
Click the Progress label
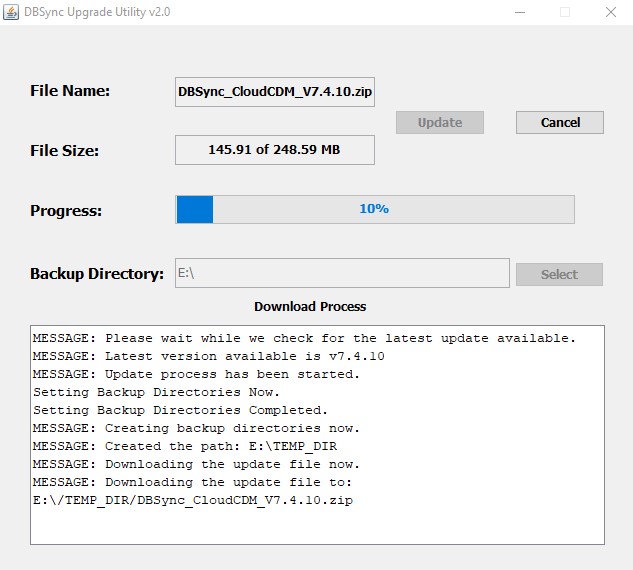pos(66,211)
